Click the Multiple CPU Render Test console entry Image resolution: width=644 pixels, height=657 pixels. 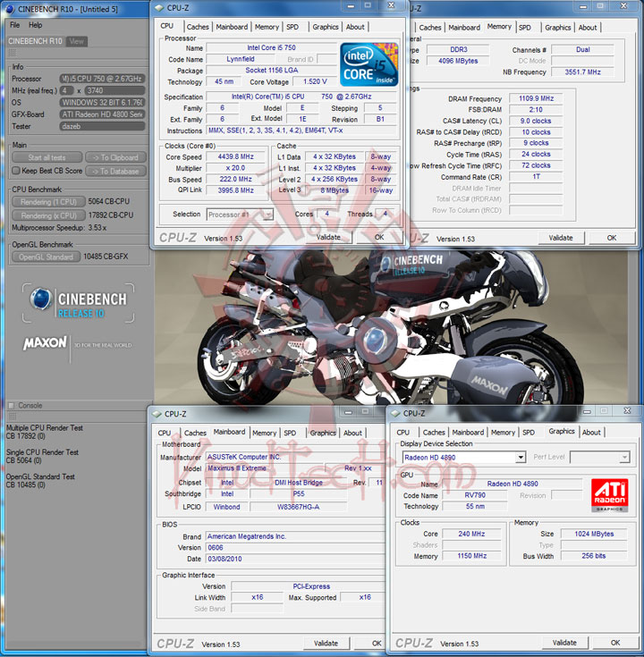pos(45,432)
